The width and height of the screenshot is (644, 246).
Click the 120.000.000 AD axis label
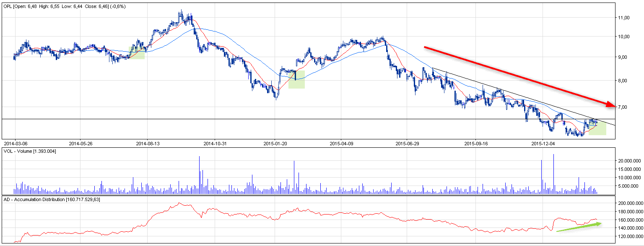(630, 236)
